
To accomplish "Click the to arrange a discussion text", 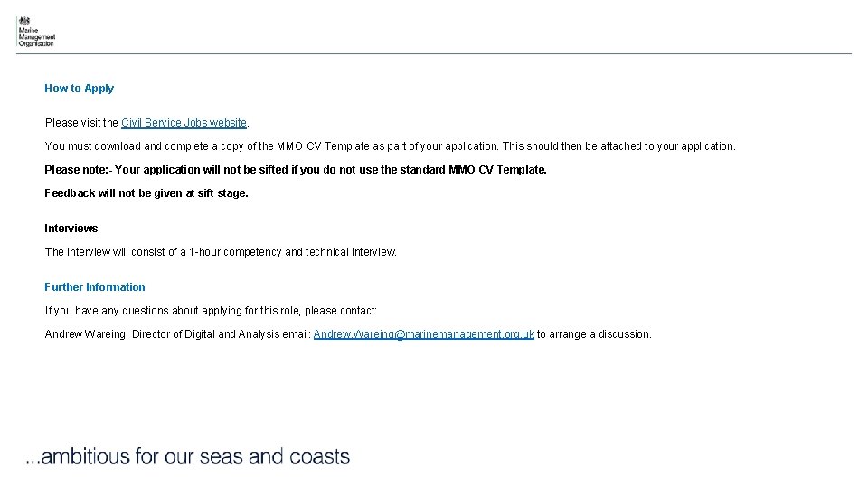I will point(594,334).
